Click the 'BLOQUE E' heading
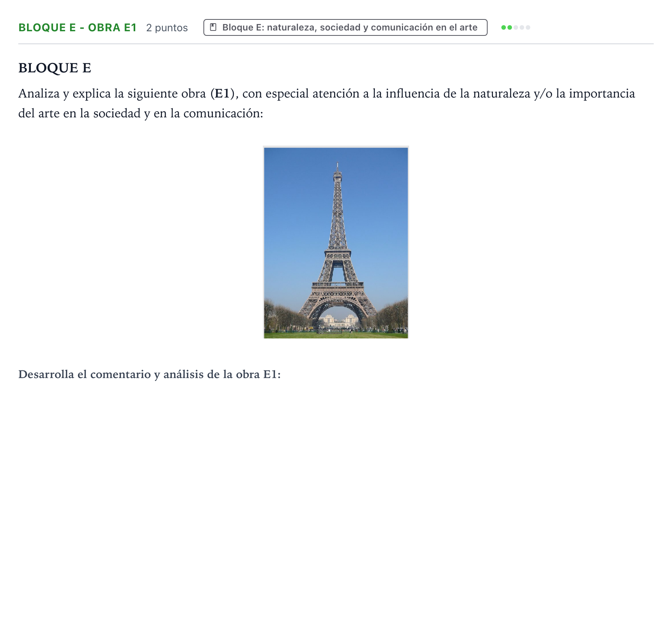 55,68
